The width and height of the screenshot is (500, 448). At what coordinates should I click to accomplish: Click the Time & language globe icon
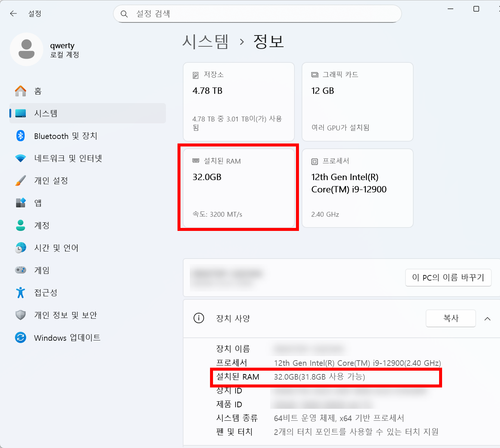coord(21,248)
